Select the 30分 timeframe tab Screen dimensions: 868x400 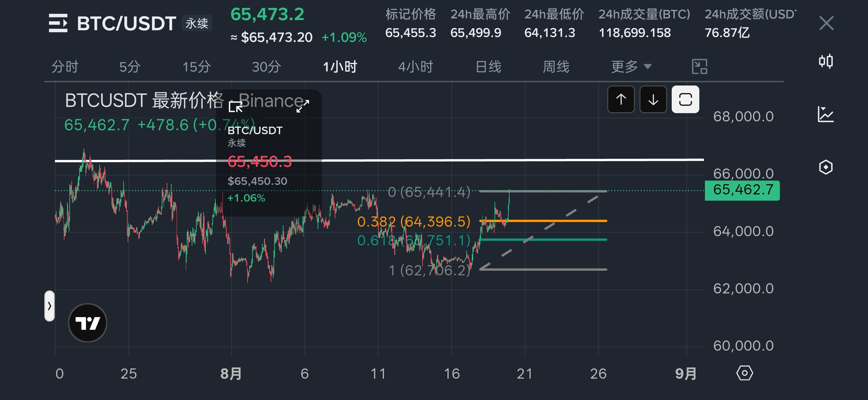pos(266,67)
